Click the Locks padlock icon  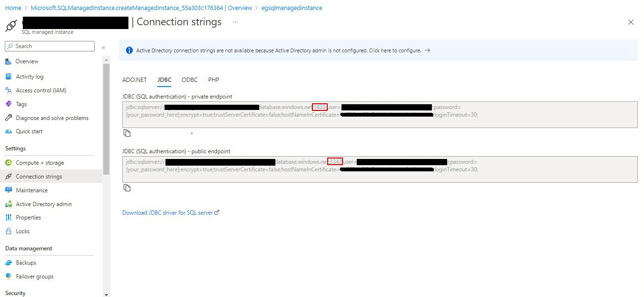pos(8,231)
